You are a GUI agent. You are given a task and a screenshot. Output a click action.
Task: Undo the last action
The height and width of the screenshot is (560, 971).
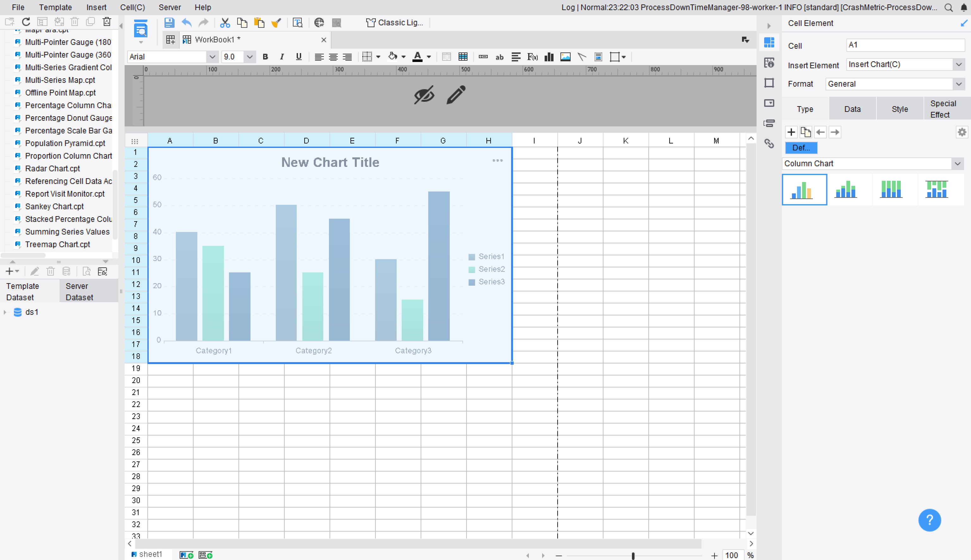pos(187,23)
